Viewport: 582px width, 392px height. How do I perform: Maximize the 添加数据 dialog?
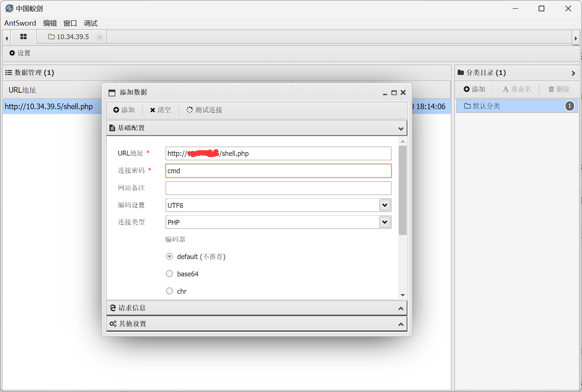pos(394,93)
